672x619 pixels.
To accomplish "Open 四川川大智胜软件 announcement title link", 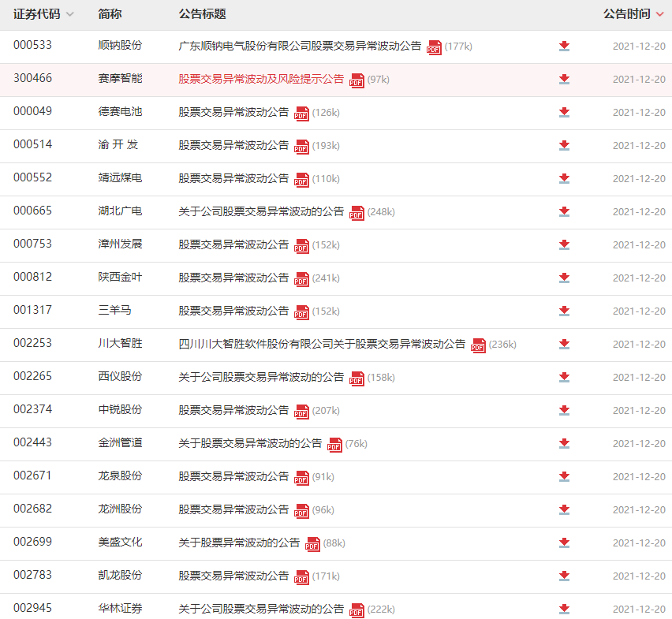I will (322, 344).
